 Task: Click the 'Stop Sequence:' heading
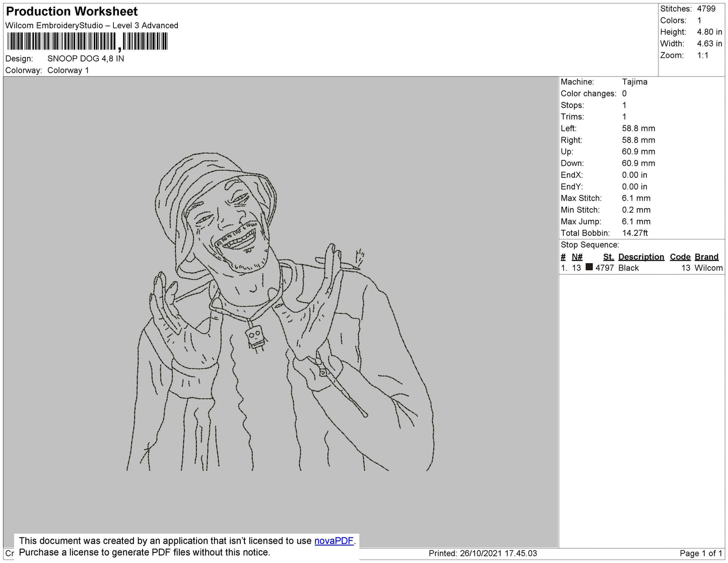(x=590, y=245)
